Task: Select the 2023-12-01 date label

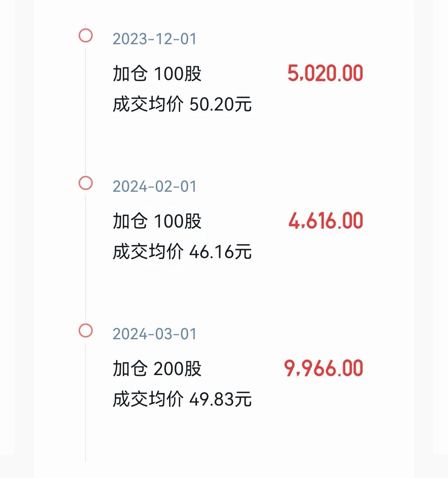Action: (155, 39)
